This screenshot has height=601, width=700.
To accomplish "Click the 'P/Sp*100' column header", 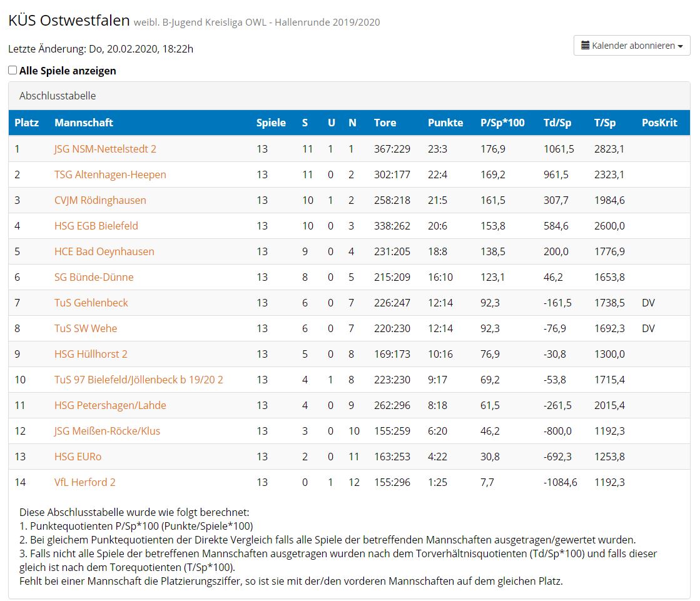I will (x=503, y=123).
